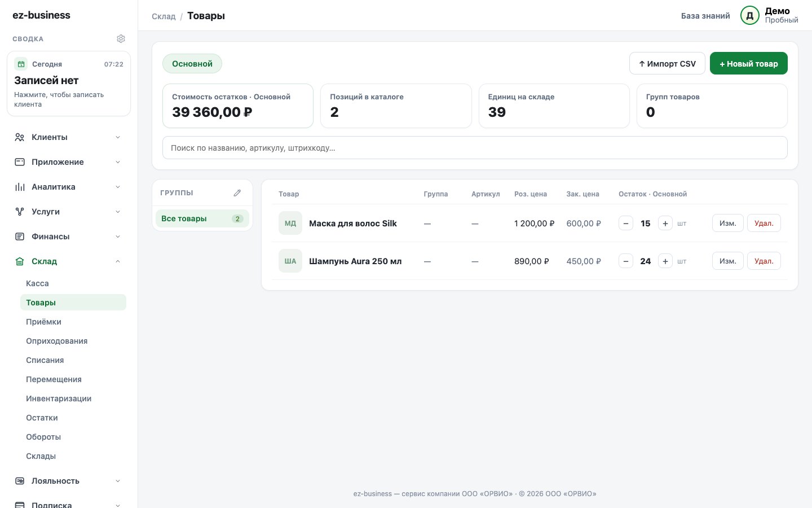812x508 pixels.
Task: Click the Записей нет today card
Action: pos(69,84)
